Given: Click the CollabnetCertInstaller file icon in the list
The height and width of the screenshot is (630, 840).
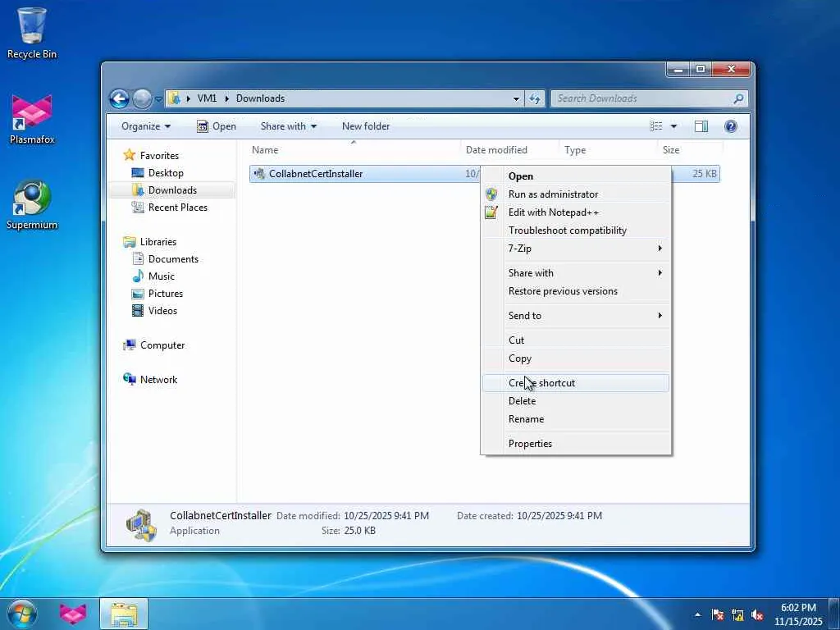Looking at the screenshot, I should 259,174.
